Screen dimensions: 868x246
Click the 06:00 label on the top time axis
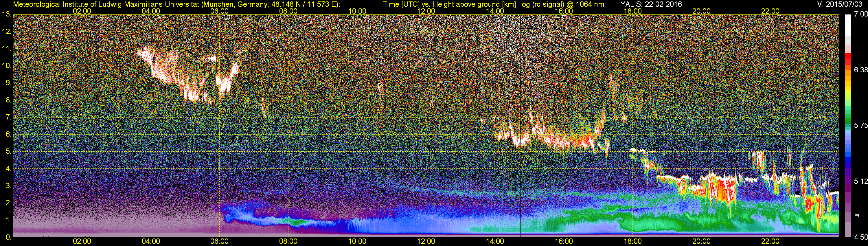219,11
